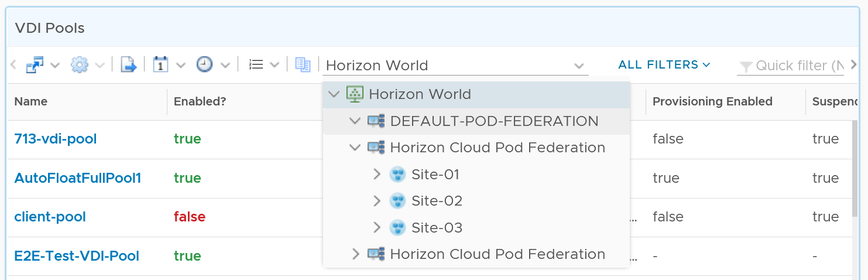Select the expanded Horizon Cloud Pod Federation
Image resolution: width=868 pixels, height=280 pixels.
498,148
